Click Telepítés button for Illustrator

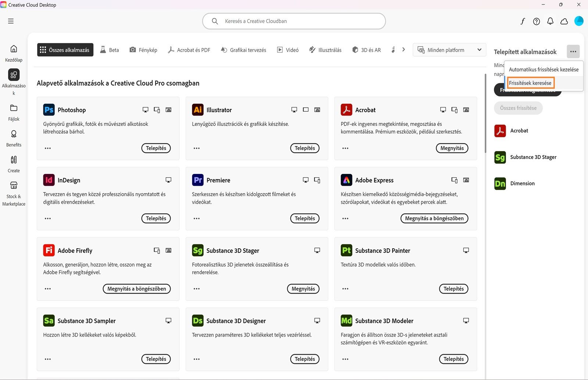tap(305, 148)
